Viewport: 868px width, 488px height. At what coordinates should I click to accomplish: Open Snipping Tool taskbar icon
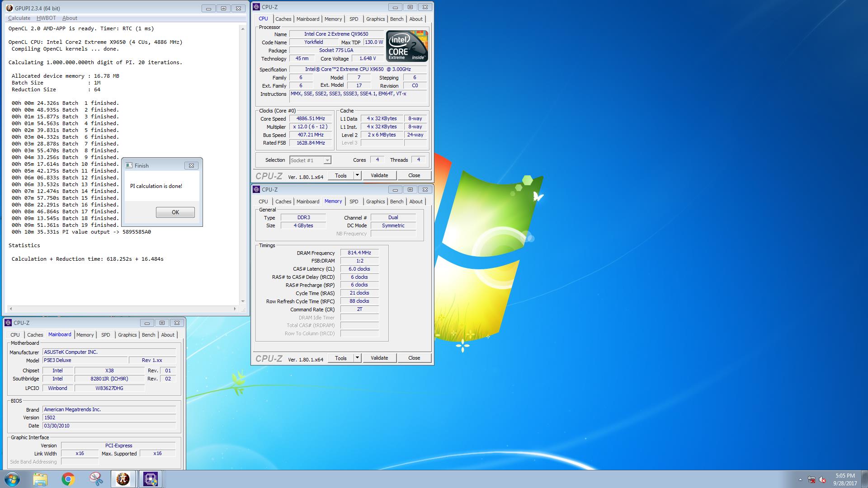coord(96,479)
